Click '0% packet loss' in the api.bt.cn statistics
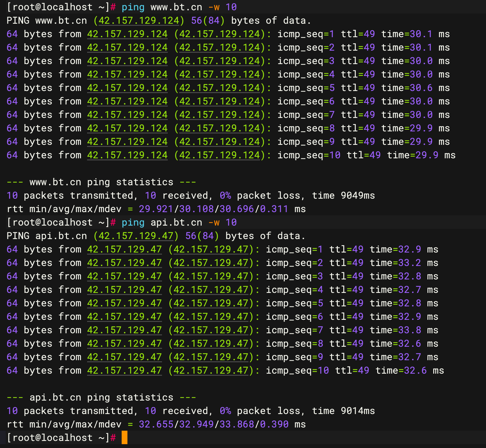 click(260, 411)
